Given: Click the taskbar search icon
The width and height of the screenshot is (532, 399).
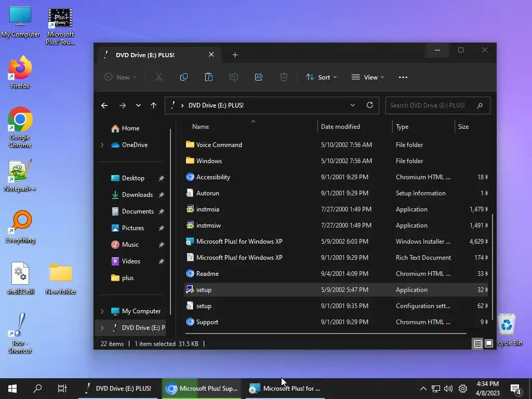Looking at the screenshot, I should click(37, 389).
